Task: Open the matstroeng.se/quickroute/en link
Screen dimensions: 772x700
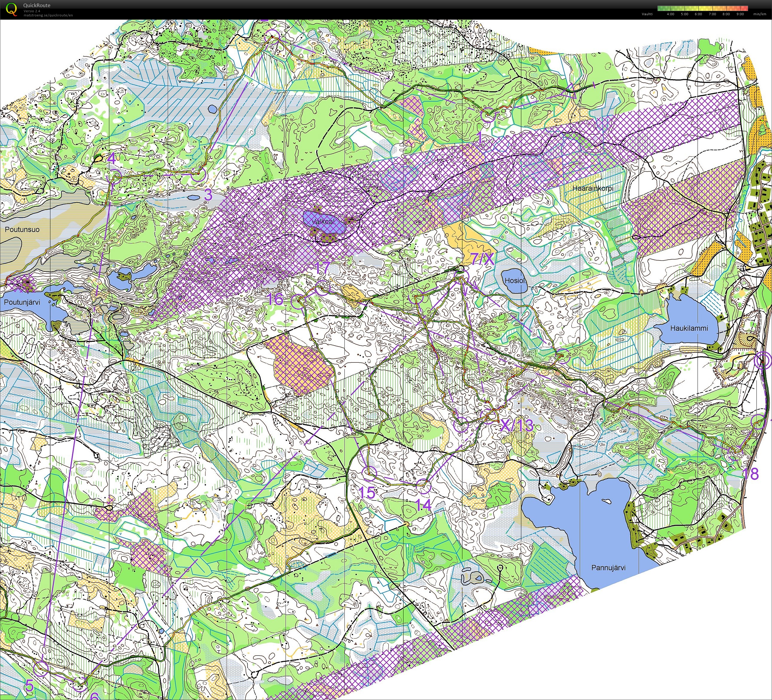Action: coord(48,16)
